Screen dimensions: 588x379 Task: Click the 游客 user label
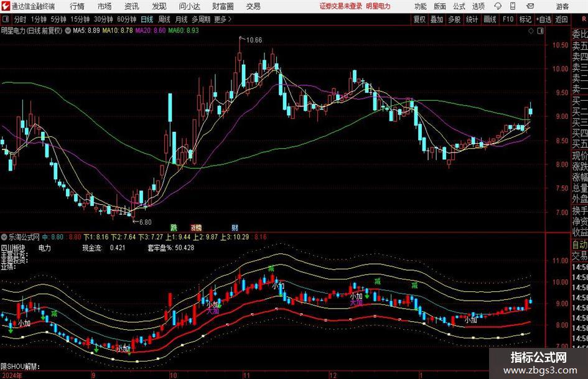pos(562,6)
